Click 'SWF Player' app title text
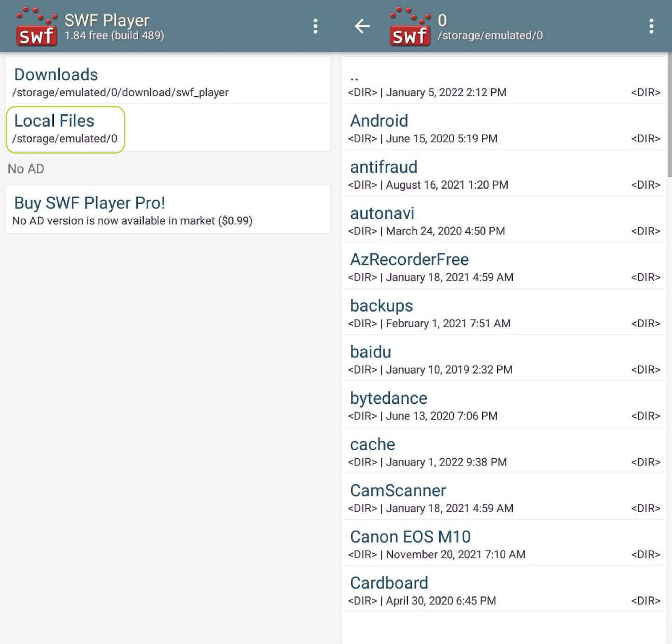The height and width of the screenshot is (644, 672). coord(107,20)
